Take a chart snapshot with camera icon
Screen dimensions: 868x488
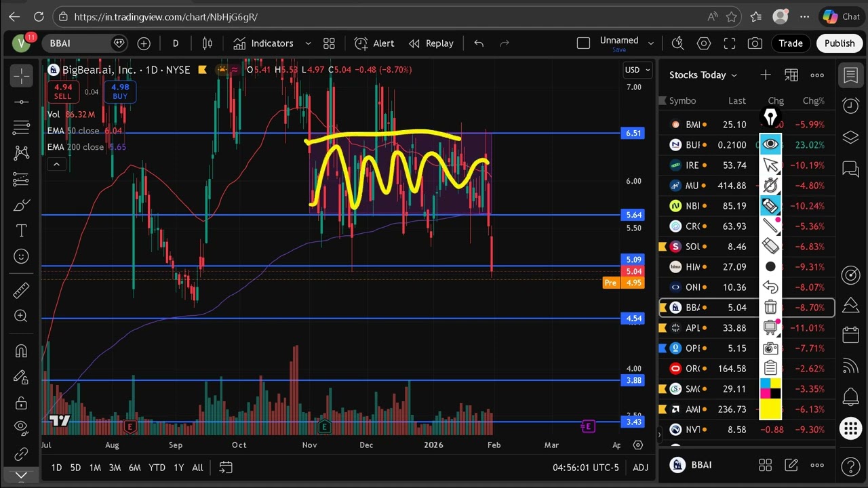point(755,43)
